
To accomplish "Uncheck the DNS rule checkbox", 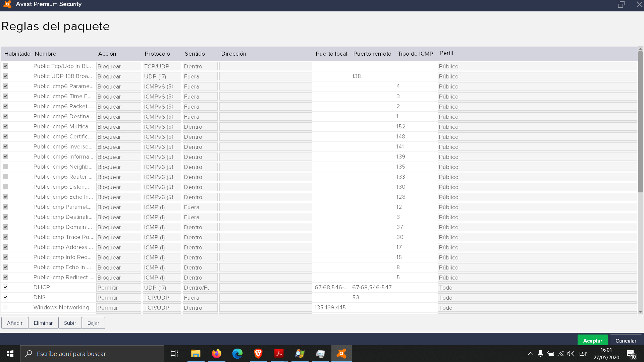I will pos(5,297).
